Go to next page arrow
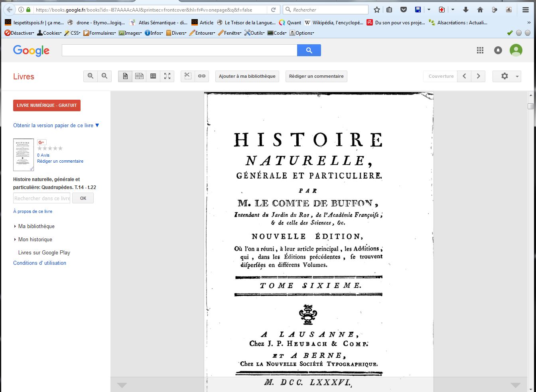Screen dimensions: 536x392 [x=478, y=76]
